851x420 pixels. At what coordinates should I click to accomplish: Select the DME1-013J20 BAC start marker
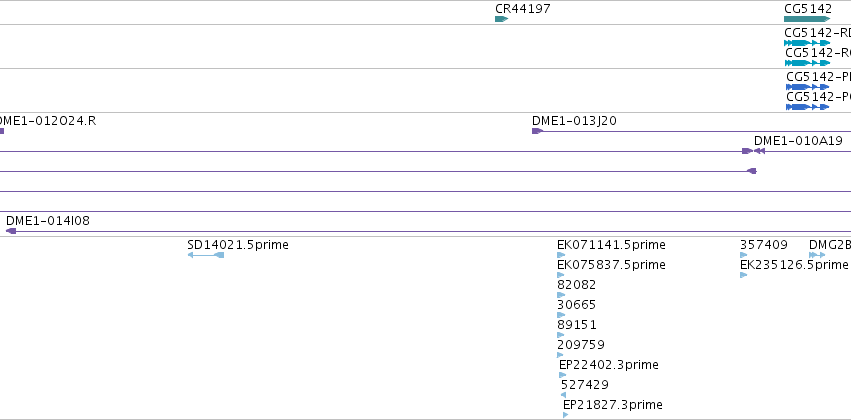[537, 131]
